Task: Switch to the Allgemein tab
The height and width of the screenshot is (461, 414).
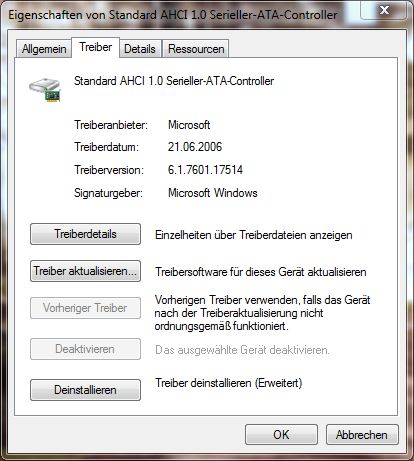Action: pyautogui.click(x=44, y=49)
